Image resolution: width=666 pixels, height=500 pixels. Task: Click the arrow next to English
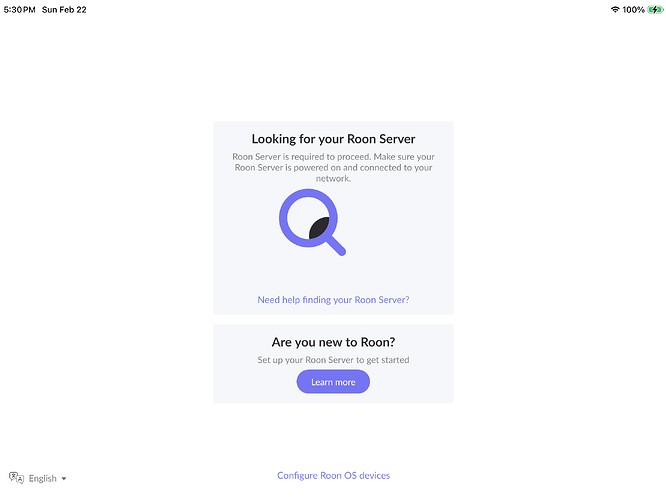[64, 479]
